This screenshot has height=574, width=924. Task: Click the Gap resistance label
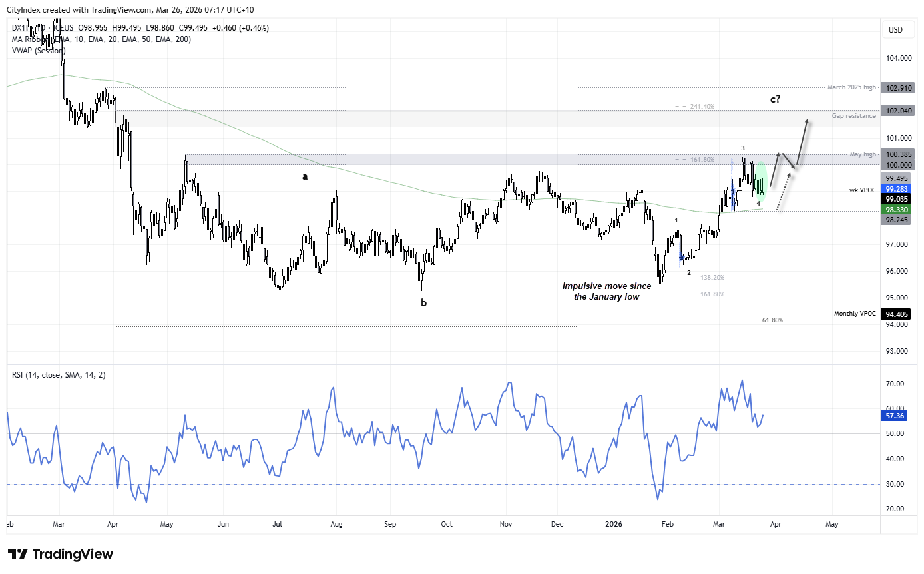pos(852,115)
